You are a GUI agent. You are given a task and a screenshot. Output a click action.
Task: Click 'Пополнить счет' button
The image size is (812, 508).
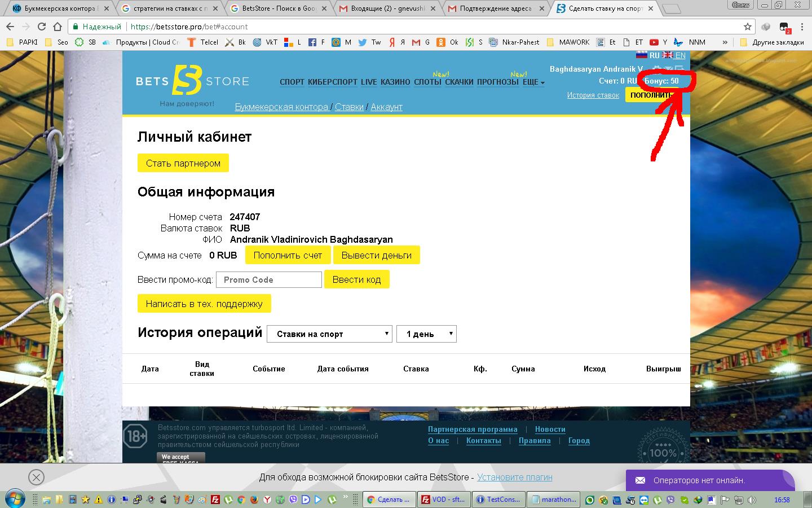(288, 255)
